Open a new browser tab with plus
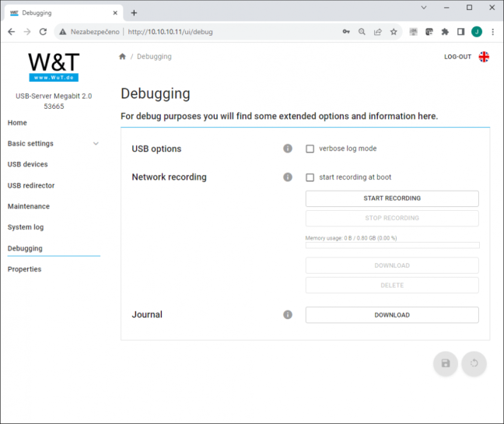The image size is (504, 424). coord(134,13)
